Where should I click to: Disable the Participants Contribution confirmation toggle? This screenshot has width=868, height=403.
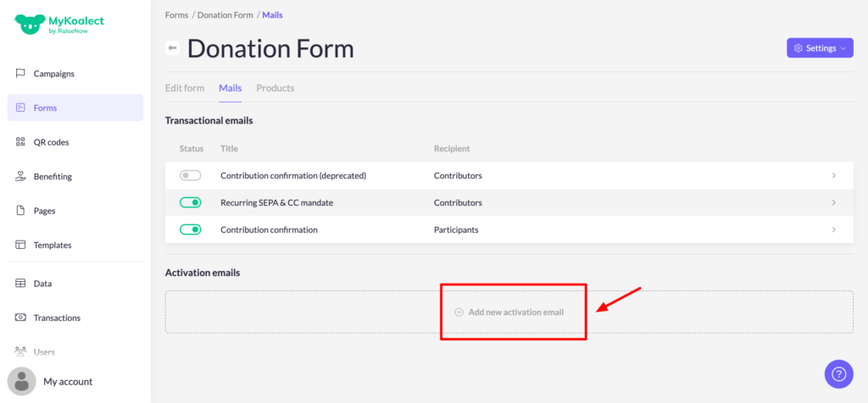click(191, 229)
